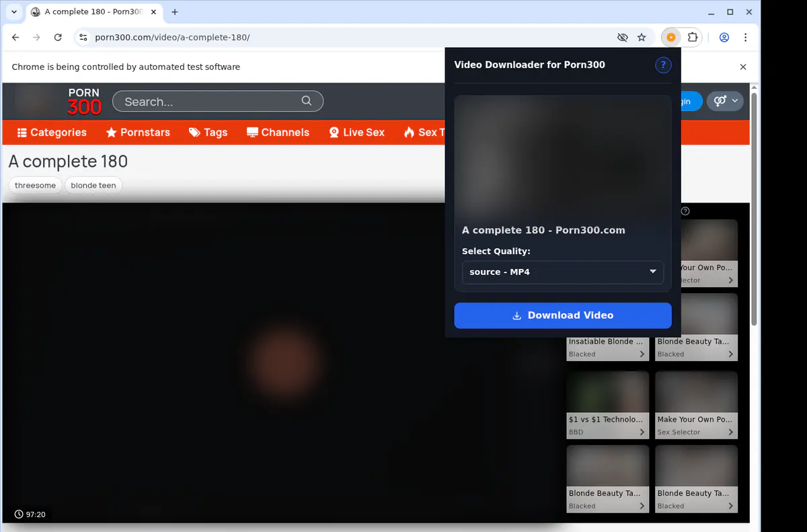807x532 pixels.
Task: Open the Chrome profile icon
Action: pyautogui.click(x=724, y=38)
